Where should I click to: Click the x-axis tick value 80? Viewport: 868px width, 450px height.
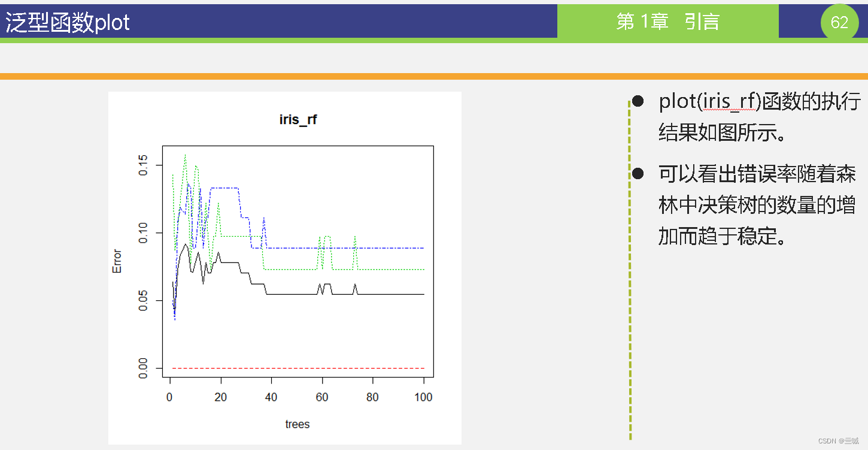pyautogui.click(x=373, y=397)
